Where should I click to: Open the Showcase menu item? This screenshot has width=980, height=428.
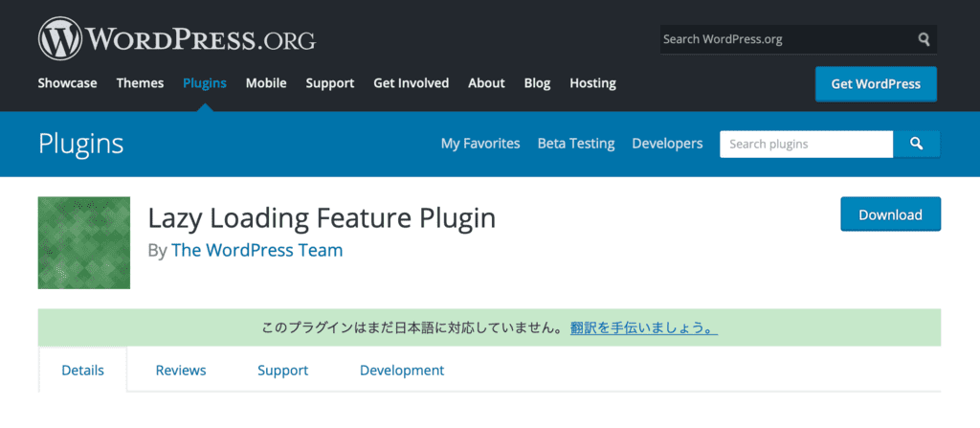click(67, 83)
